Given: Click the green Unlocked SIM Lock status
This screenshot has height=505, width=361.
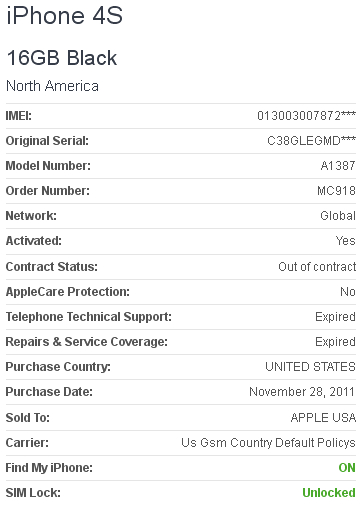Looking at the screenshot, I should [x=329, y=493].
